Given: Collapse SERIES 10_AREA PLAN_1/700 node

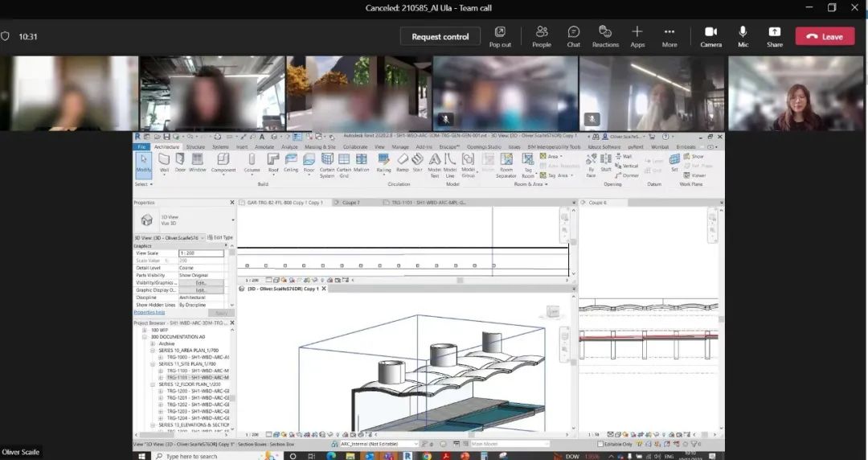Looking at the screenshot, I should pos(154,351).
